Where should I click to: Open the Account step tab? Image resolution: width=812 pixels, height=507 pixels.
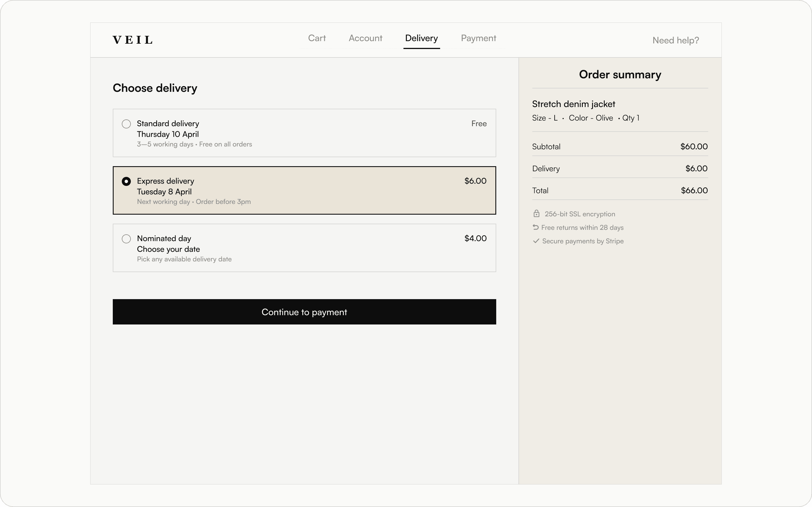tap(365, 38)
